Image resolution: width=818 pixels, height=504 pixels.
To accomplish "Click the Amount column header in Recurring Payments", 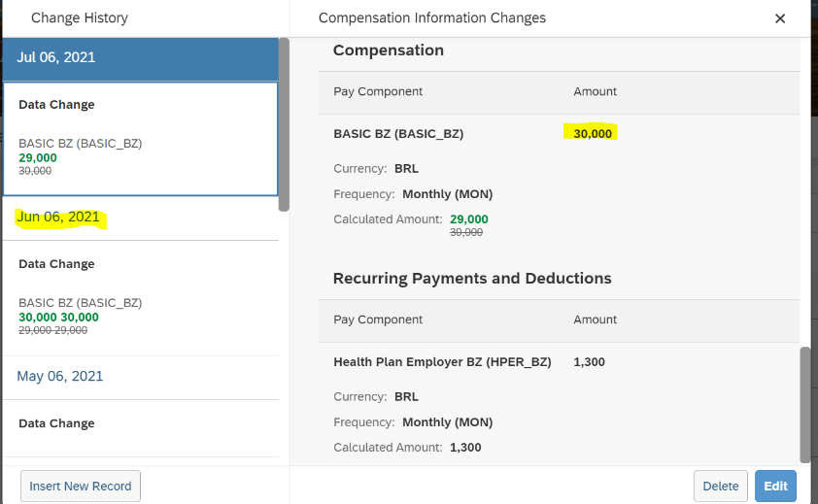I will click(x=595, y=319).
